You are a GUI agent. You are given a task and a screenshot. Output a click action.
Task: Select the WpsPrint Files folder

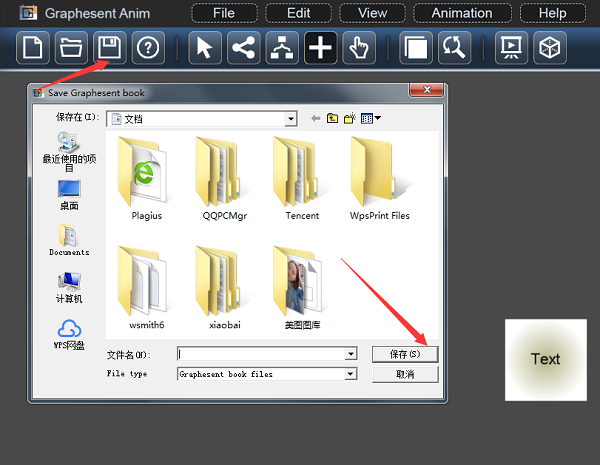click(380, 178)
